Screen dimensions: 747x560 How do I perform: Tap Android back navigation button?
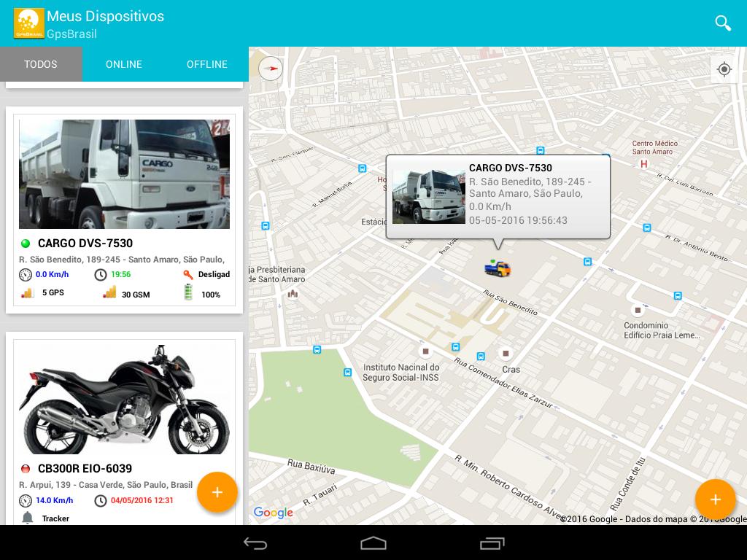(x=255, y=543)
